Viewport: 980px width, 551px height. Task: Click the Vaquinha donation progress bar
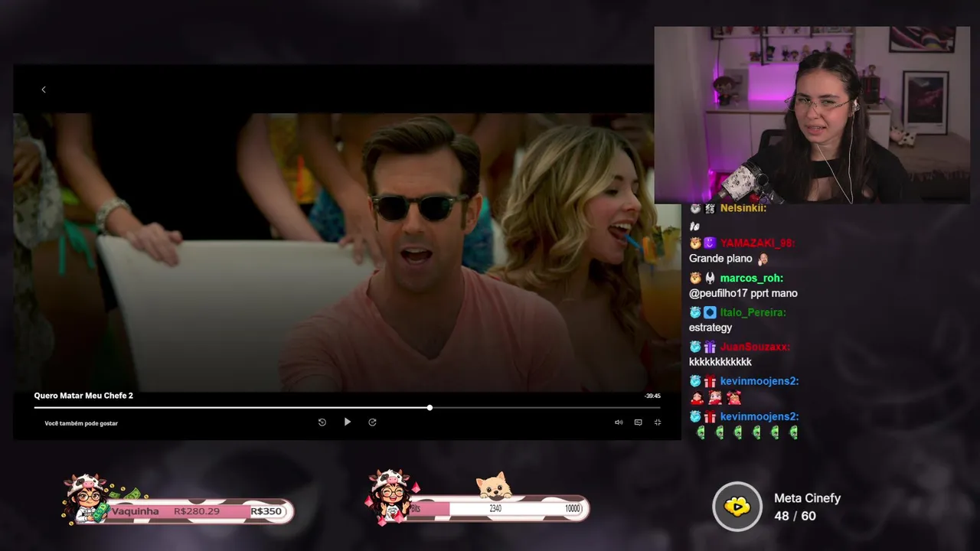(x=198, y=511)
